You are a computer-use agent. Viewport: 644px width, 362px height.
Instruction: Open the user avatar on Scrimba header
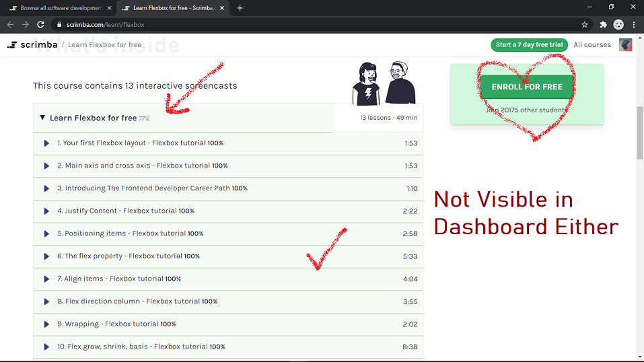click(626, 45)
